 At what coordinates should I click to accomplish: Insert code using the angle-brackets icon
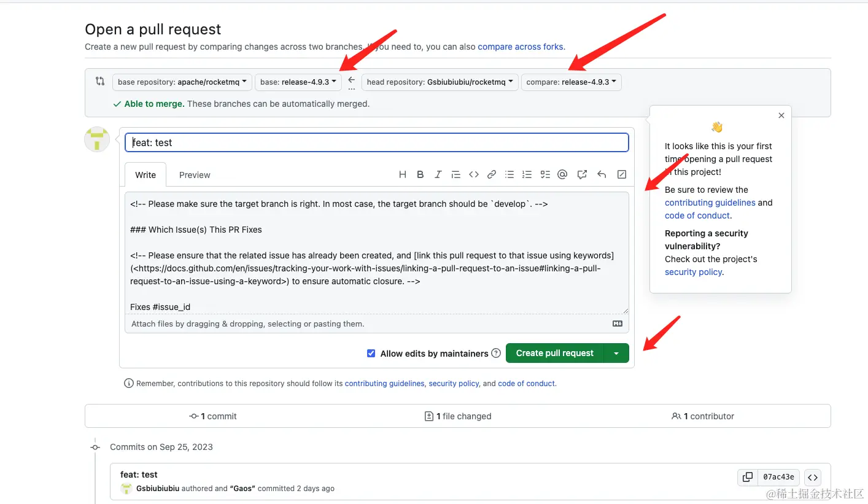point(474,175)
